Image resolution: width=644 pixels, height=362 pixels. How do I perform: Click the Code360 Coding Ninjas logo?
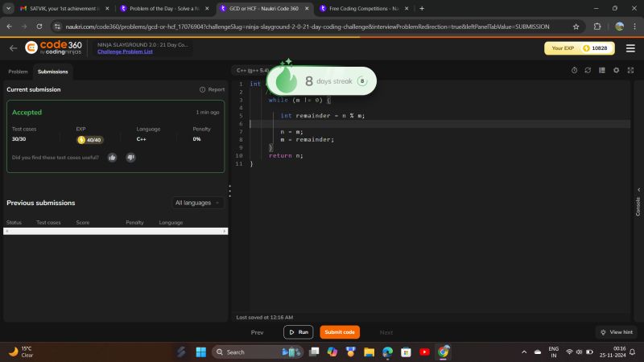[53, 47]
